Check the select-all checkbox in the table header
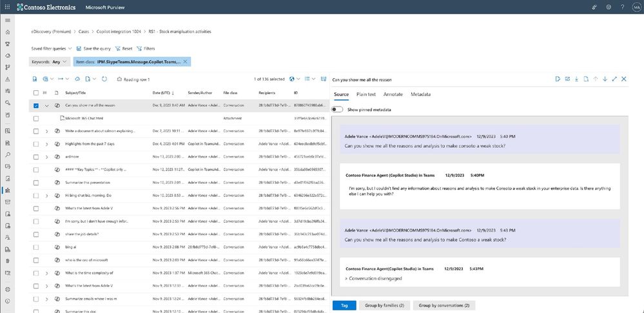This screenshot has height=313, width=644. click(36, 93)
